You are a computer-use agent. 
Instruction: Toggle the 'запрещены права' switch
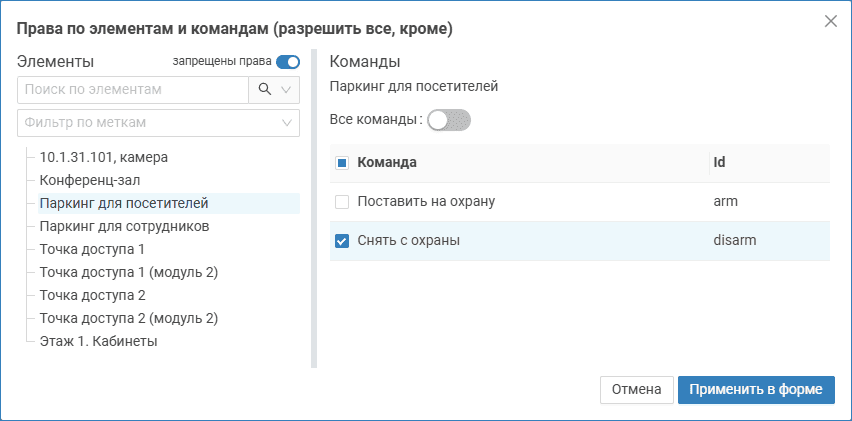[x=288, y=62]
